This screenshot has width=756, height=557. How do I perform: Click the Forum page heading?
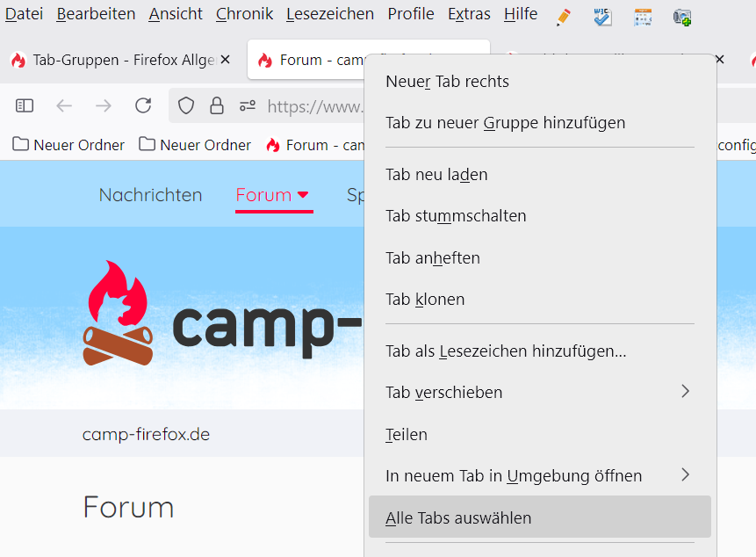128,507
